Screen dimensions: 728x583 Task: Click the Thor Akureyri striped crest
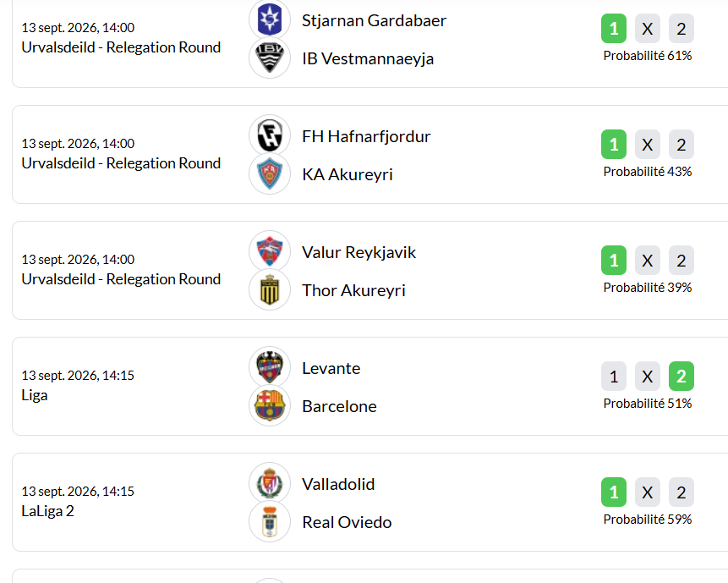tap(269, 290)
